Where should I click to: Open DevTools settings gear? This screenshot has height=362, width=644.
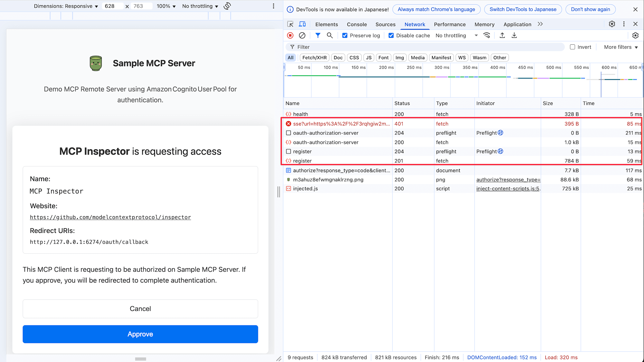(612, 24)
